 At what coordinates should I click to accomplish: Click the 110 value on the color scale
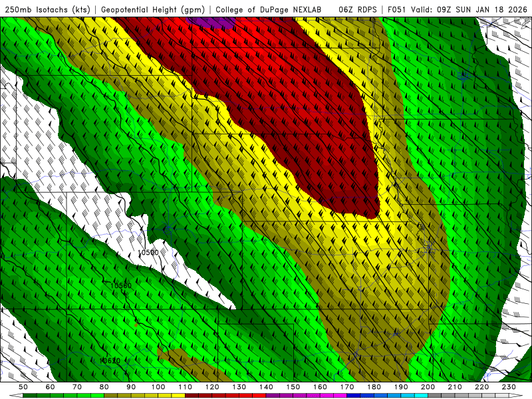[185, 387]
